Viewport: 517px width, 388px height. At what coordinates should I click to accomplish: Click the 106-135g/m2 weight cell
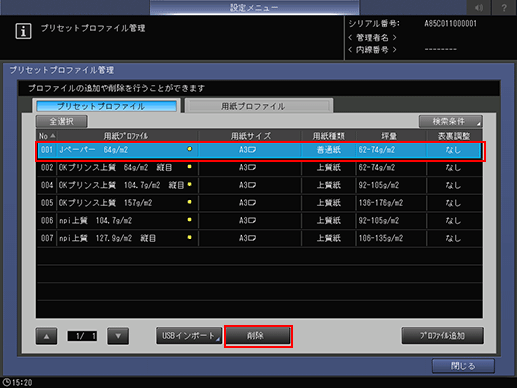391,238
